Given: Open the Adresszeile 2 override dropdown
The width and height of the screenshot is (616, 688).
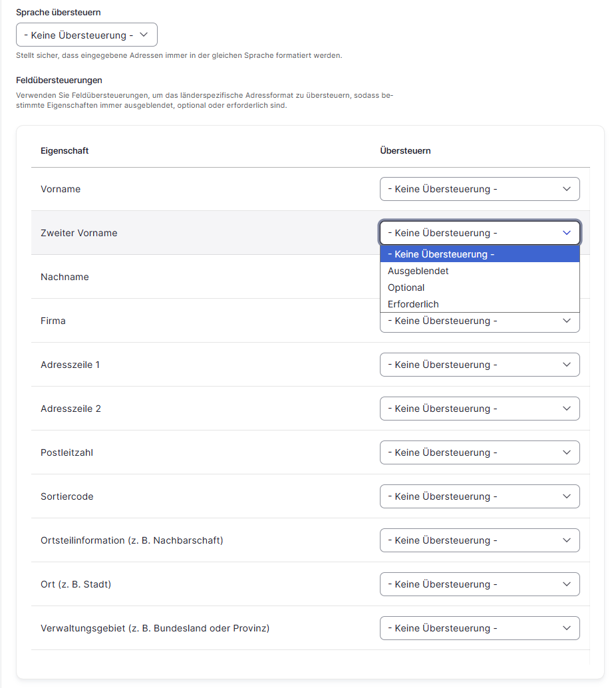Looking at the screenshot, I should coord(480,409).
